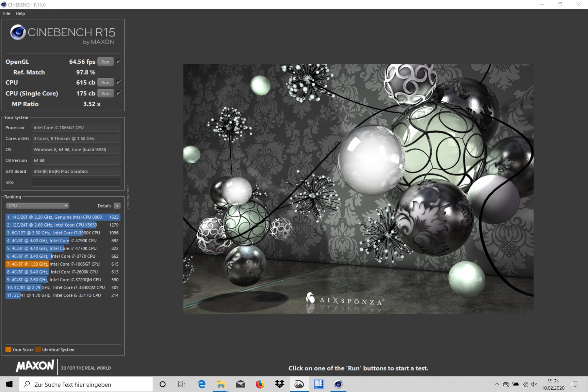The image size is (588, 392).
Task: Show hidden system tray icons
Action: [x=497, y=384]
